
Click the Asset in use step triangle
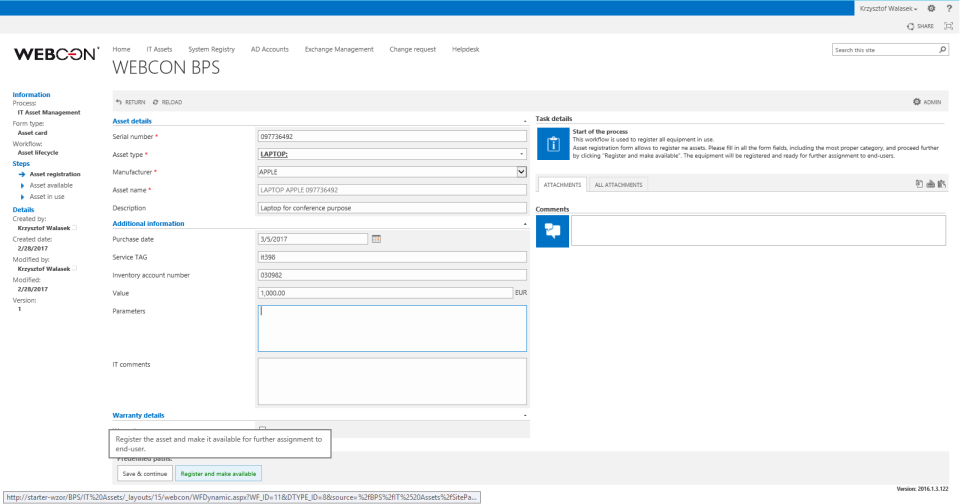(x=23, y=197)
